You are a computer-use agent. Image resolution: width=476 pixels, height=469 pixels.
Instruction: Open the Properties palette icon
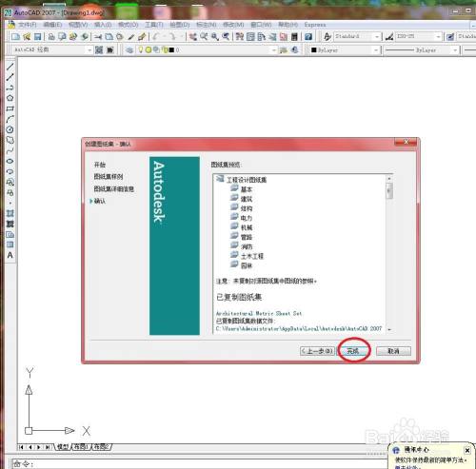point(240,37)
